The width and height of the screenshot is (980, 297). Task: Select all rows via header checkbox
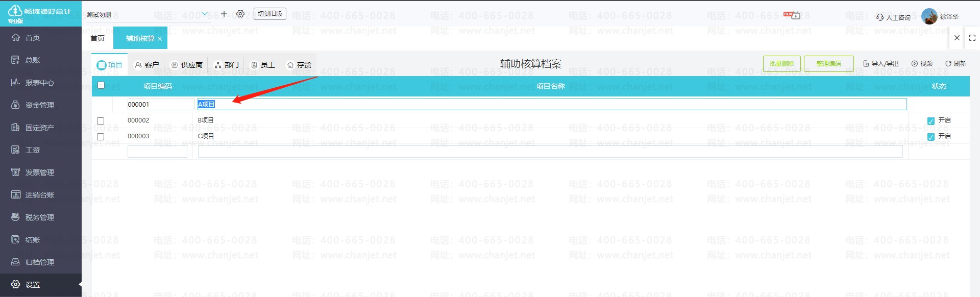[x=101, y=86]
